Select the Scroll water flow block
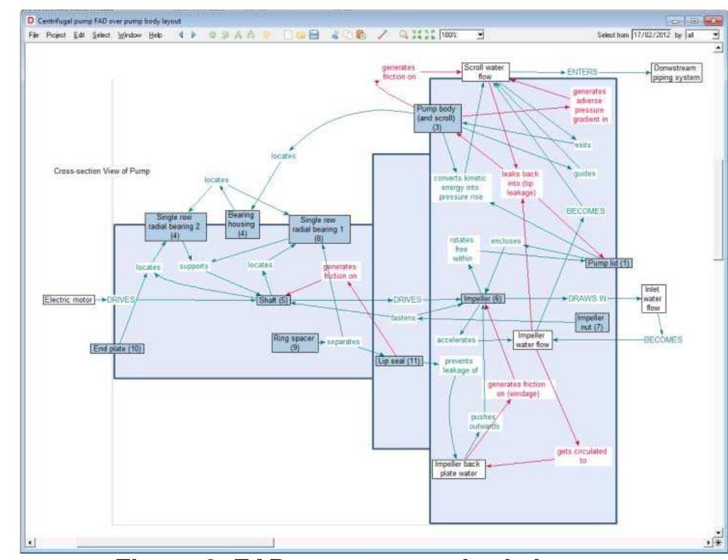The width and height of the screenshot is (728, 560). pos(485,72)
